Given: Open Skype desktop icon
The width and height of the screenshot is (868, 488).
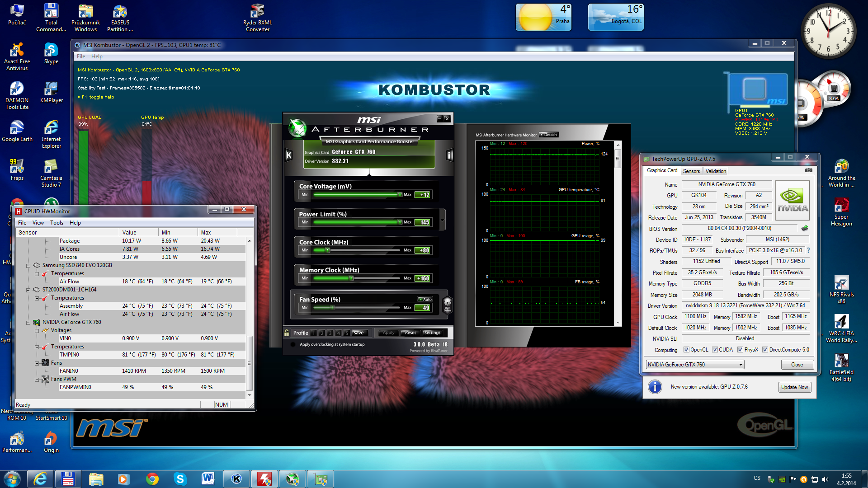Looking at the screenshot, I should [51, 53].
